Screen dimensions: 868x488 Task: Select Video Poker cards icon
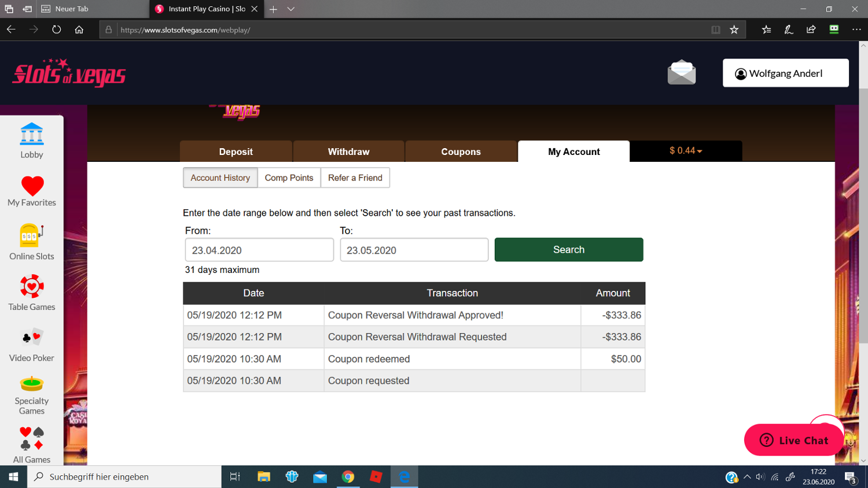tap(32, 338)
